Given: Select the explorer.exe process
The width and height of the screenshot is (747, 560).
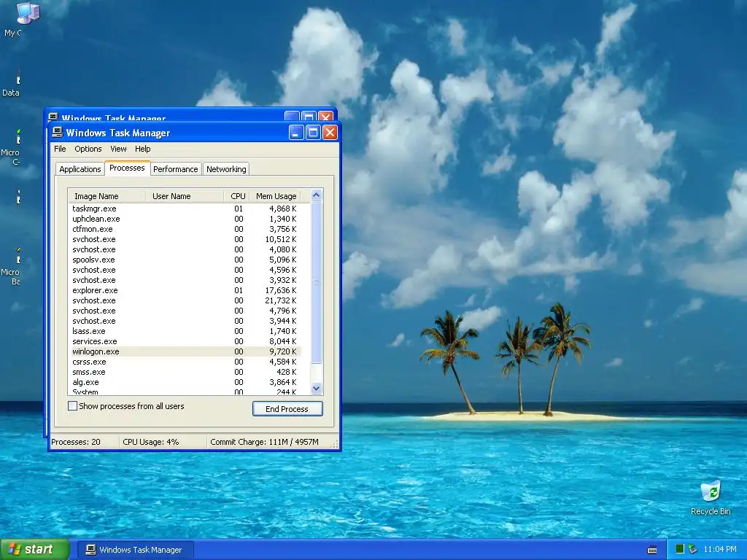Looking at the screenshot, I should 185,290.
